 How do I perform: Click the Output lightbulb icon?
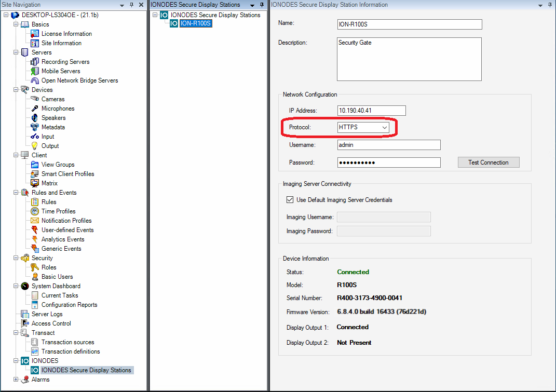(35, 146)
